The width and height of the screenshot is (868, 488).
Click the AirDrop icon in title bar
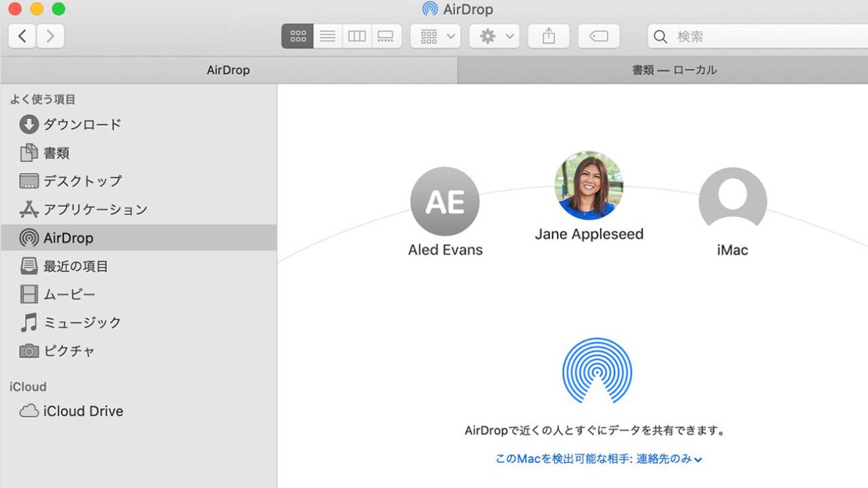430,9
